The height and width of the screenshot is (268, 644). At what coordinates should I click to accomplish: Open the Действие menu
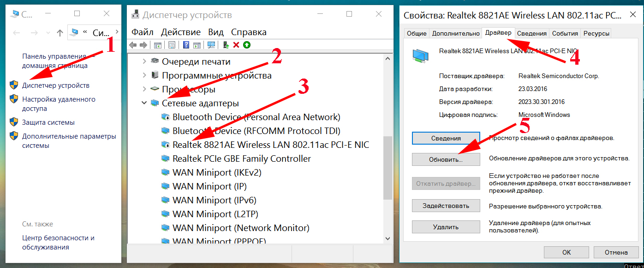coord(181,32)
